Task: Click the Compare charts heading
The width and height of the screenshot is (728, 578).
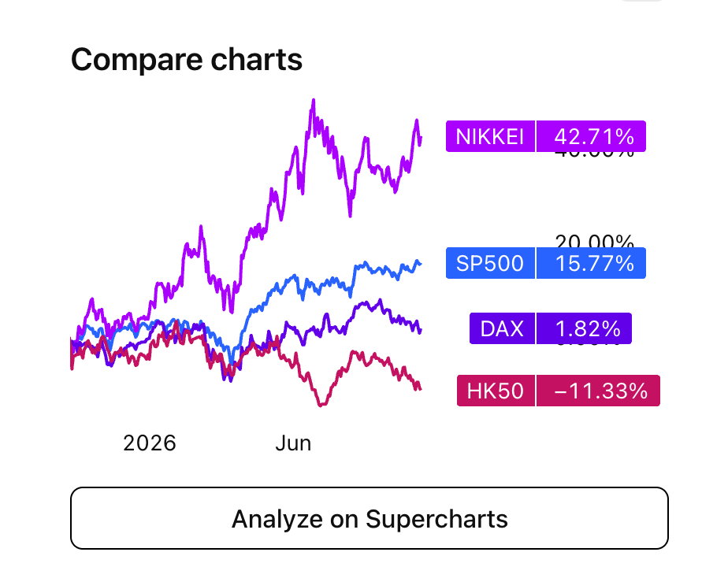Action: pos(187,59)
